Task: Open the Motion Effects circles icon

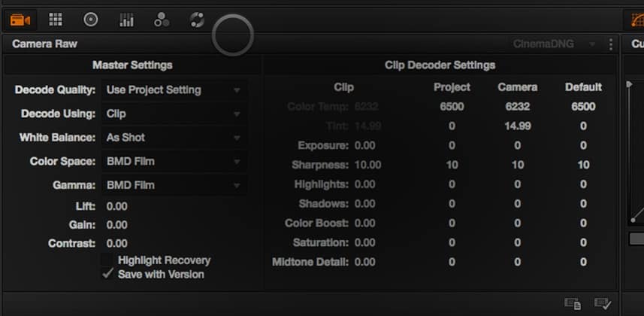Action: (x=162, y=20)
